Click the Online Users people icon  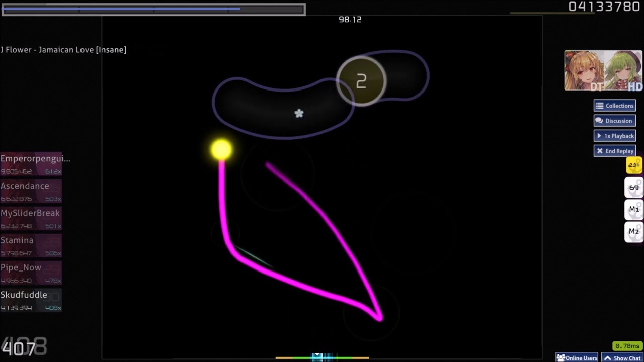click(x=560, y=358)
